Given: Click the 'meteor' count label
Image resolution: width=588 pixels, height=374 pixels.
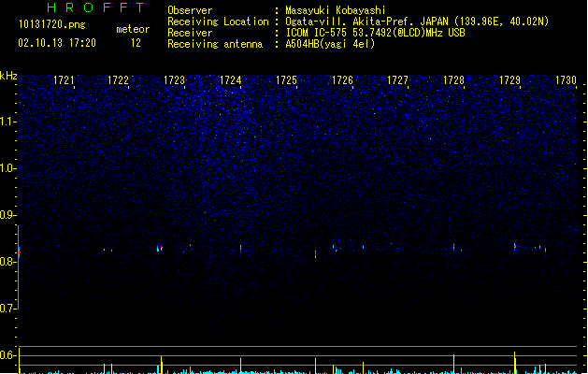Looking at the screenshot, I should [x=133, y=29].
